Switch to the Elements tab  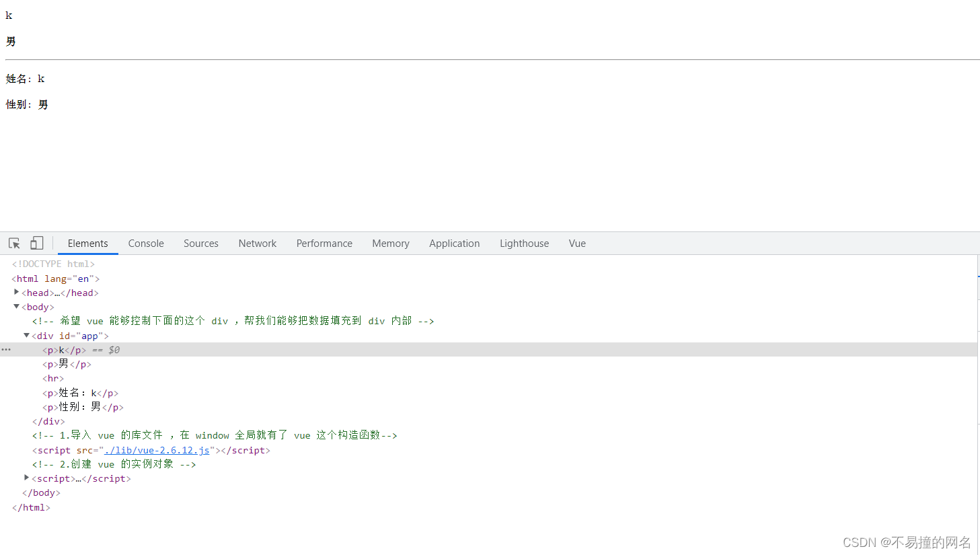pos(87,244)
